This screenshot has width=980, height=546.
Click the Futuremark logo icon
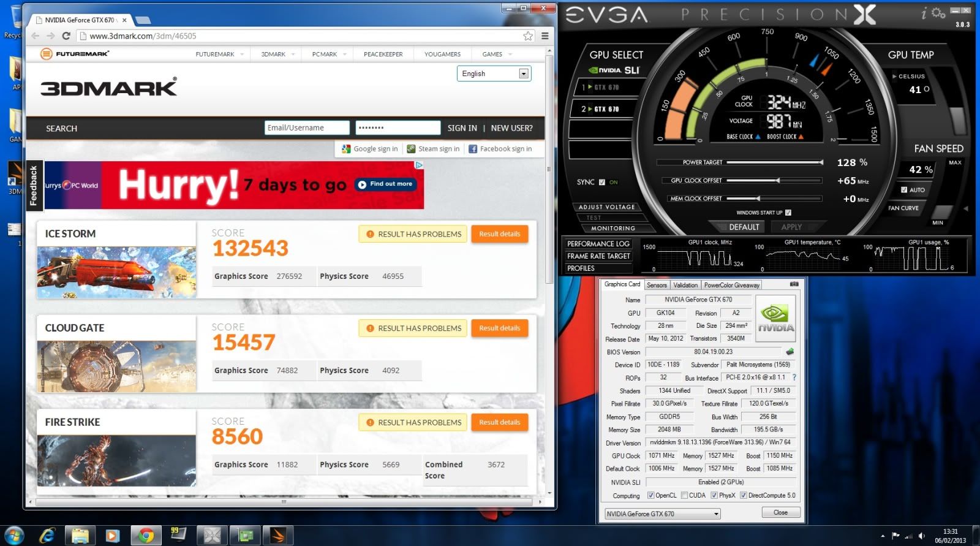(x=46, y=54)
